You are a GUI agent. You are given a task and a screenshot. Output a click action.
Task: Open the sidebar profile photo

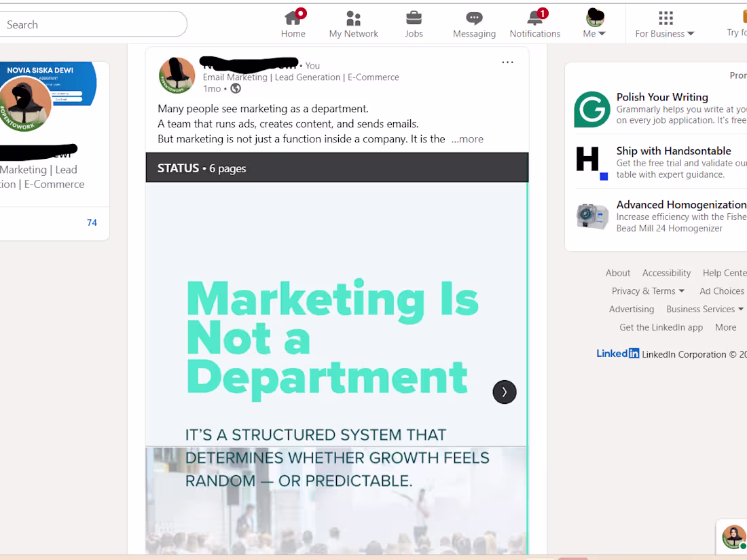tap(24, 104)
